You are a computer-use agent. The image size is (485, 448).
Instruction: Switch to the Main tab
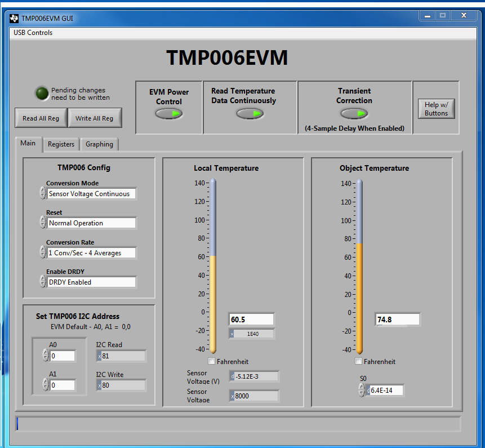coord(28,143)
